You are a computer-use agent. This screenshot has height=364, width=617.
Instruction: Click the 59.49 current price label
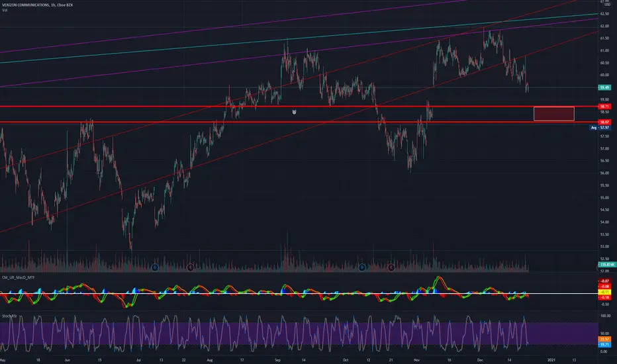coord(604,87)
